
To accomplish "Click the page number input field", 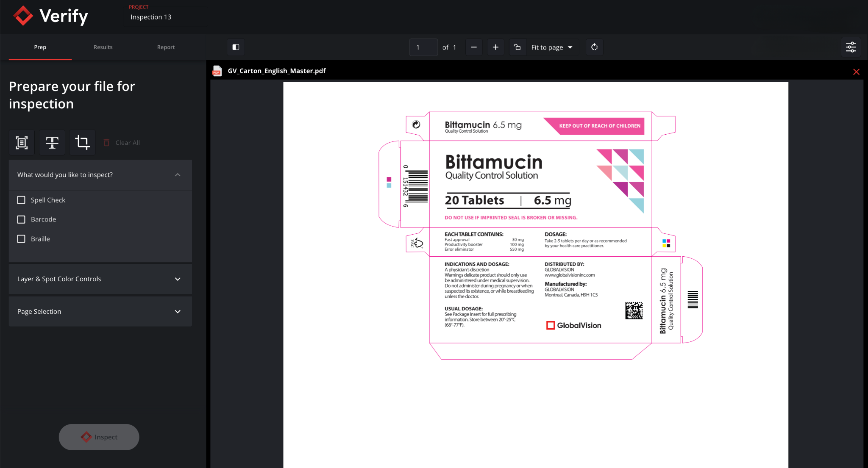I will (x=423, y=47).
